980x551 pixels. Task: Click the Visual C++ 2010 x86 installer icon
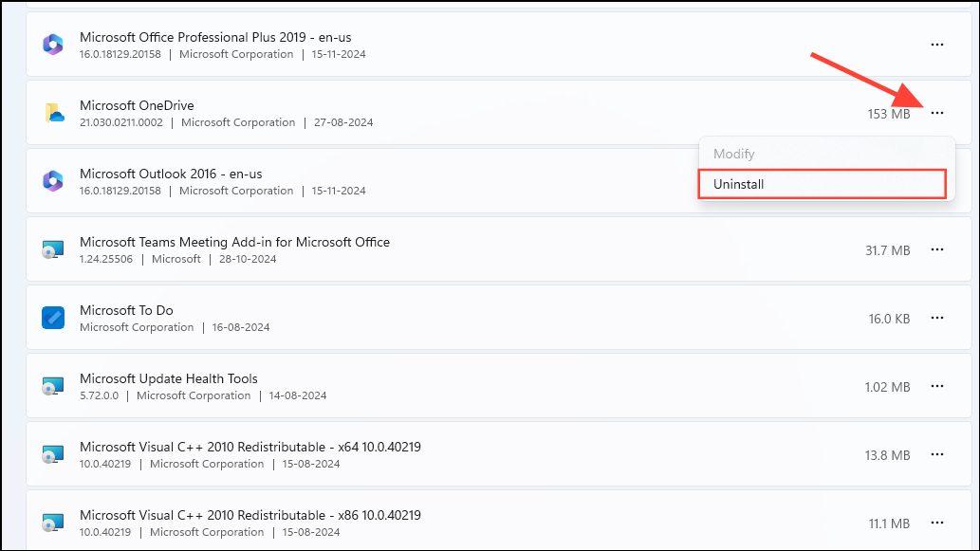coord(53,523)
